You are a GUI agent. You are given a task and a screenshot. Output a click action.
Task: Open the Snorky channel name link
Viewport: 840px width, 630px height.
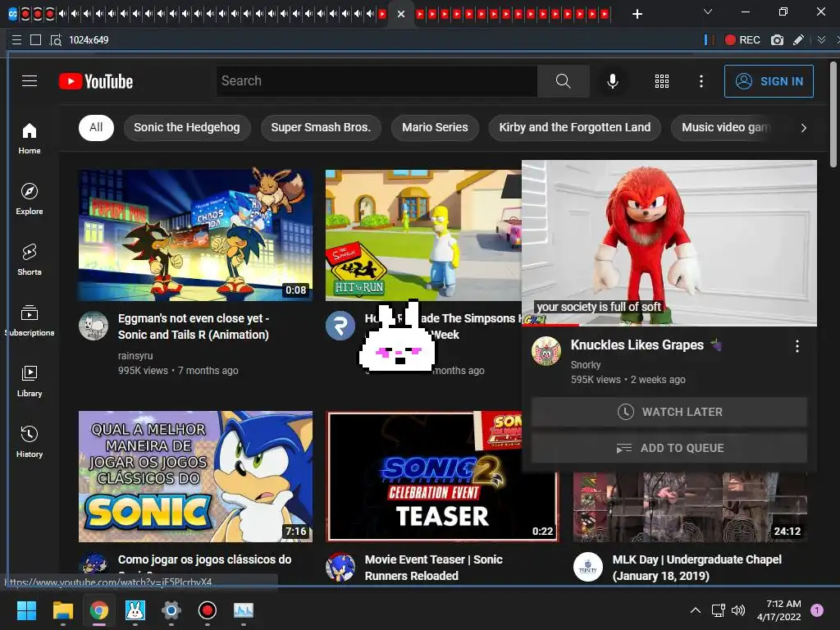[x=586, y=365]
